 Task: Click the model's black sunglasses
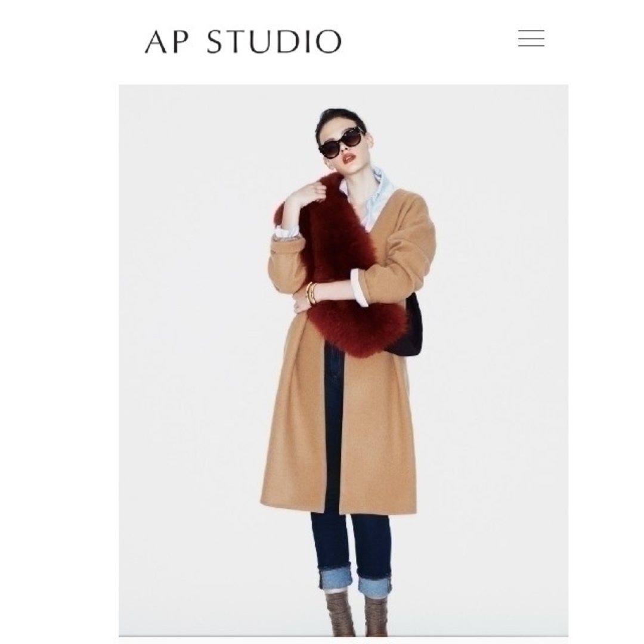point(340,144)
